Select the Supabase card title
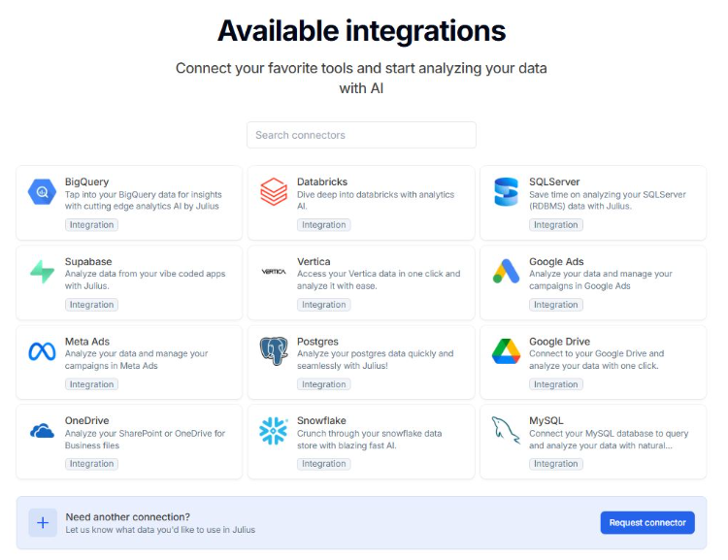Screen dimensions: 728x560 click(x=88, y=261)
